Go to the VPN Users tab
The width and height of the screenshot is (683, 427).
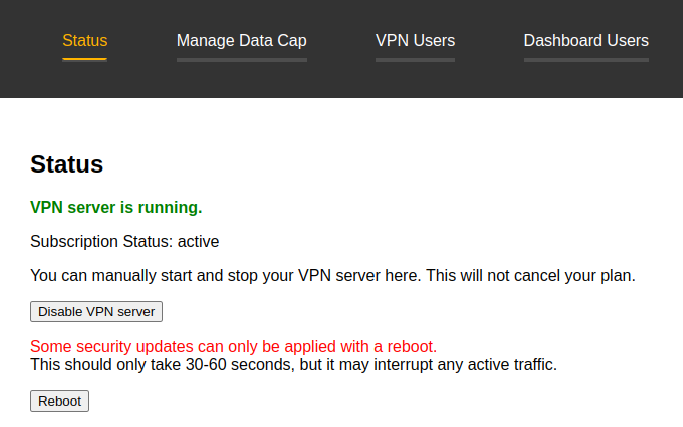416,41
